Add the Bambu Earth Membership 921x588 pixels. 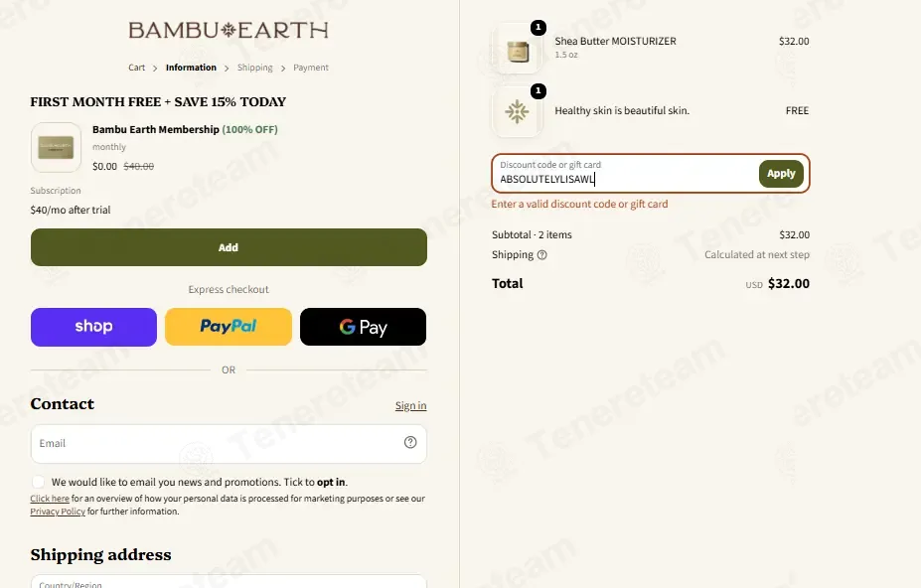229,247
